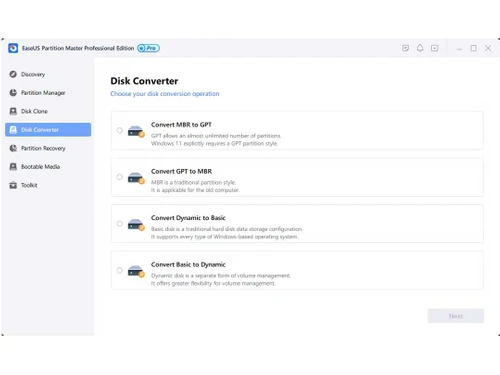Click the Convert Basic to Dynamic title
500x375 pixels.
[x=188, y=265]
